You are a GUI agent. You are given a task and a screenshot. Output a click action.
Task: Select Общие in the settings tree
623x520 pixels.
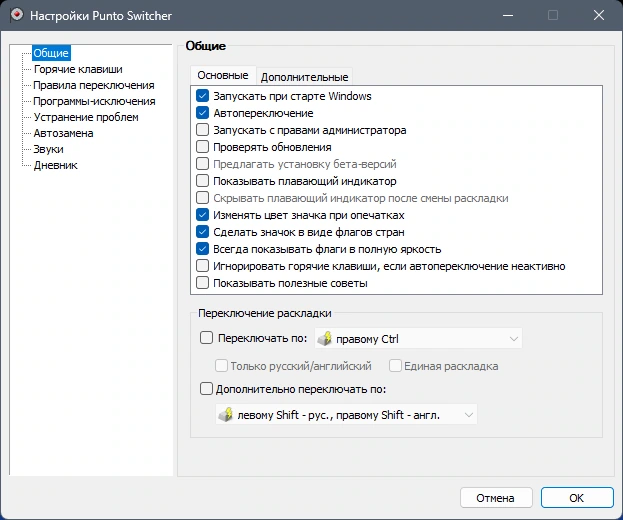click(51, 53)
